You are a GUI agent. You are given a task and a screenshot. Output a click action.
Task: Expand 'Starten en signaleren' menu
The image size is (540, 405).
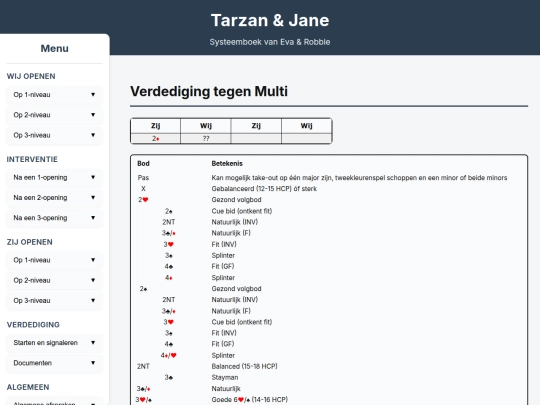tap(54, 343)
